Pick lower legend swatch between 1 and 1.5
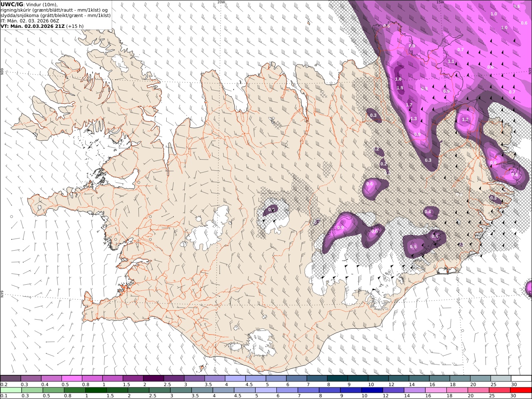The height and width of the screenshot is (399, 532). (x=96, y=390)
